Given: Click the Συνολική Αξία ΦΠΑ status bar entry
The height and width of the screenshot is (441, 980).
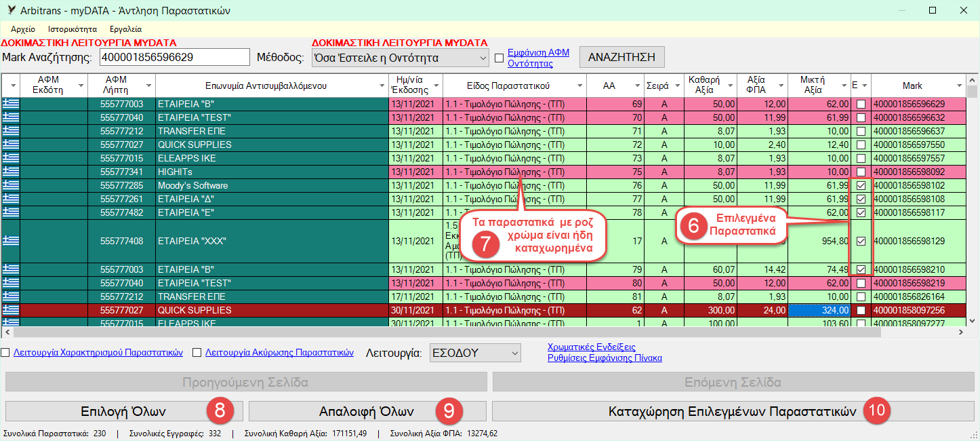Looking at the screenshot, I should click(x=444, y=433).
